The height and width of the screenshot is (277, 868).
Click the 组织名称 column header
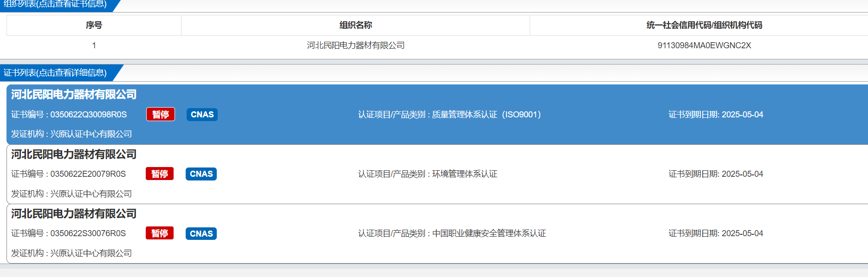click(x=356, y=25)
